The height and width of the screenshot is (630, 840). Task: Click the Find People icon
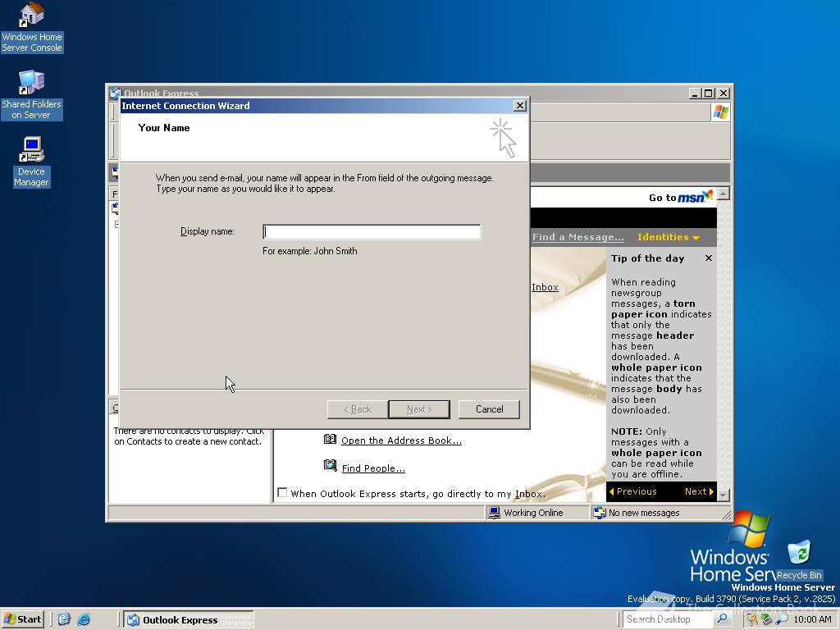[330, 465]
